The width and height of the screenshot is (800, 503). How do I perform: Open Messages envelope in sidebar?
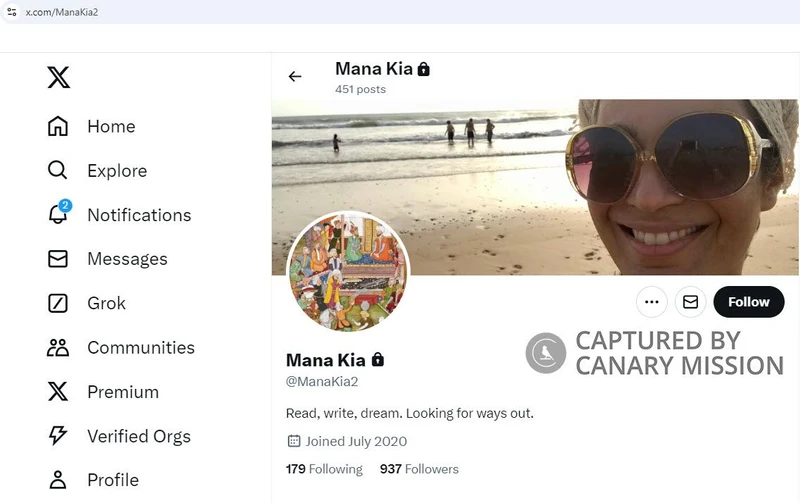[x=58, y=259]
